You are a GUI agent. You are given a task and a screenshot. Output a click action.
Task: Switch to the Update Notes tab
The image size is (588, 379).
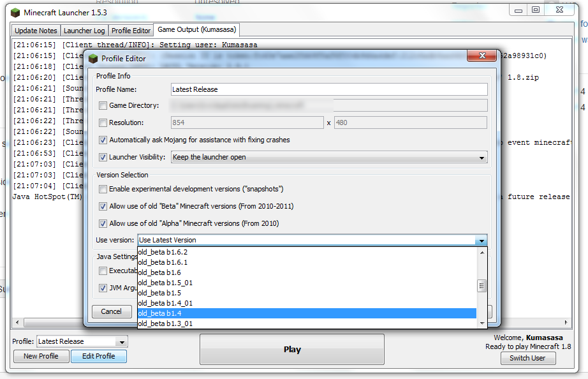[x=36, y=31]
